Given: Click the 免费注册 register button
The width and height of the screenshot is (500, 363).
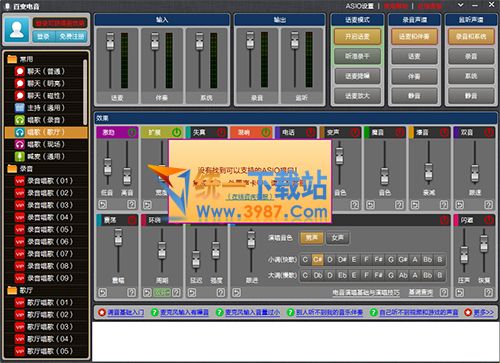Looking at the screenshot, I should (71, 36).
